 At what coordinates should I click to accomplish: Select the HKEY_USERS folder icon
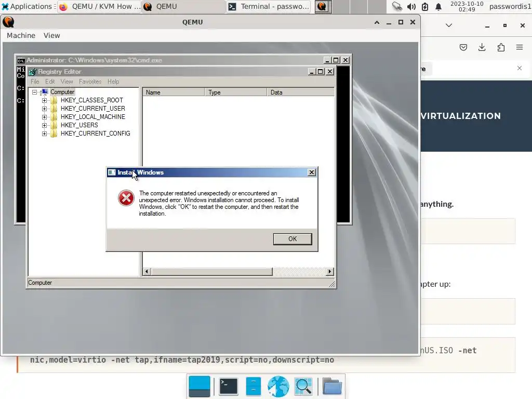click(54, 125)
